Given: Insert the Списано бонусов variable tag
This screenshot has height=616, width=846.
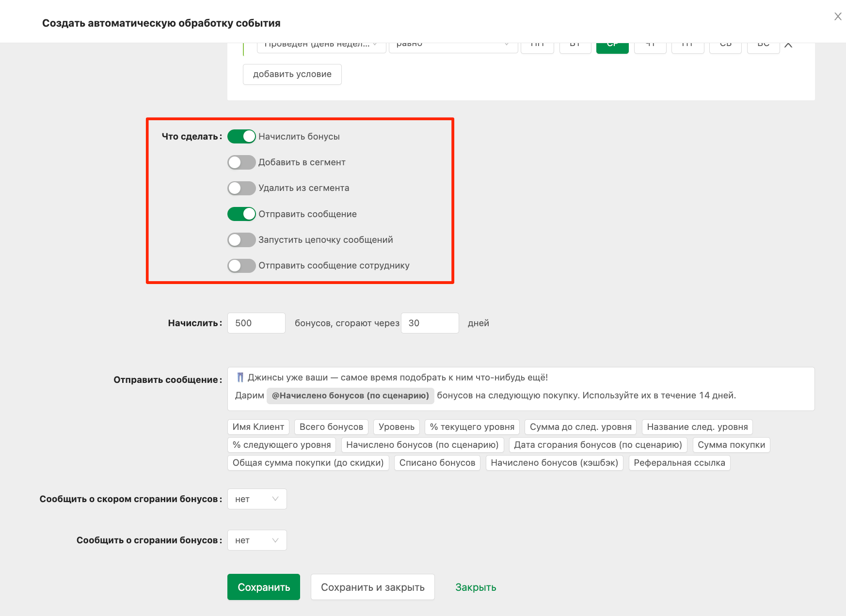Looking at the screenshot, I should [x=437, y=463].
